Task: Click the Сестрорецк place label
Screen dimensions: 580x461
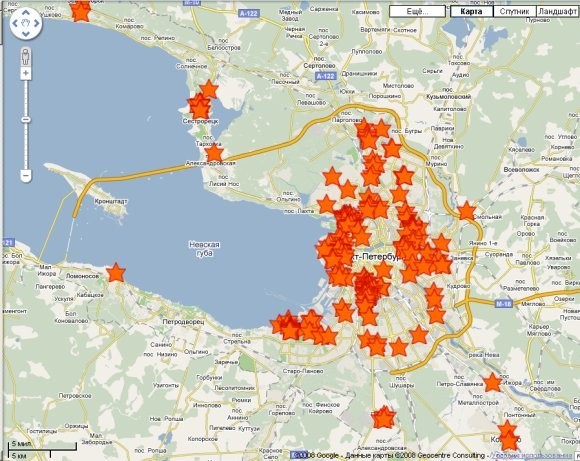Action: pyautogui.click(x=200, y=121)
